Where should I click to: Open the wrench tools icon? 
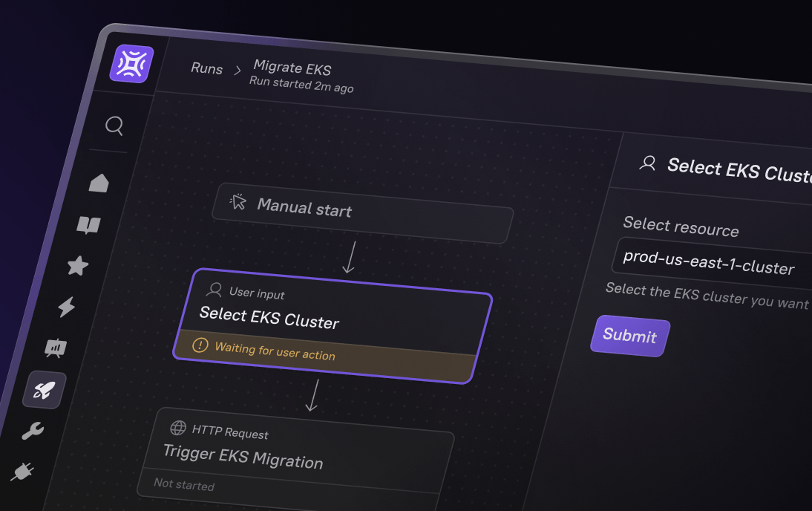[x=33, y=431]
